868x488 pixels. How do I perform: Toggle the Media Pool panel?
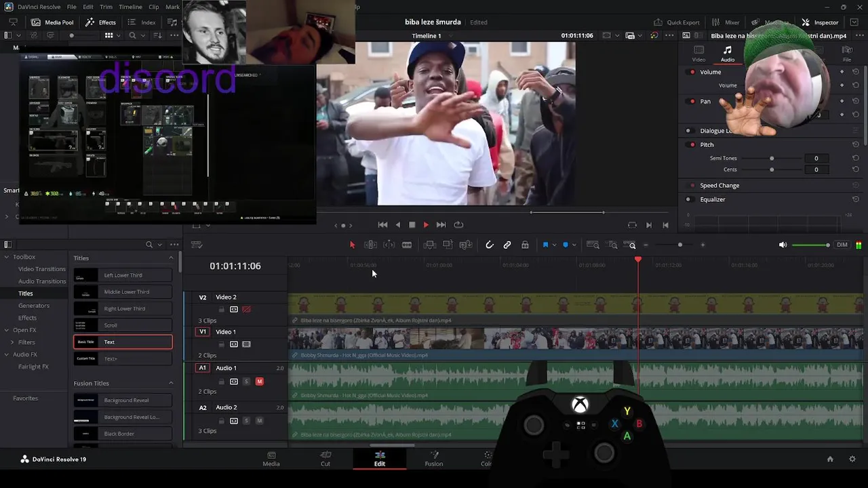(52, 22)
